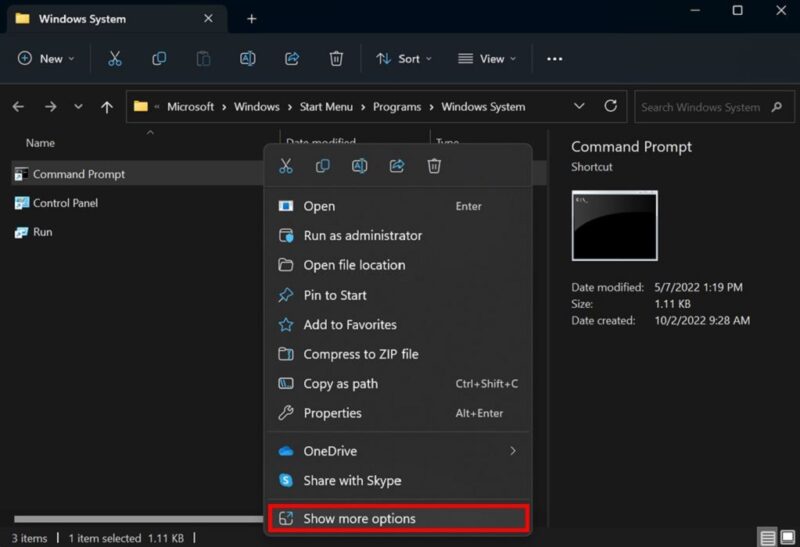Select the Command Prompt file row
Viewport: 800px width, 547px height.
click(138, 174)
